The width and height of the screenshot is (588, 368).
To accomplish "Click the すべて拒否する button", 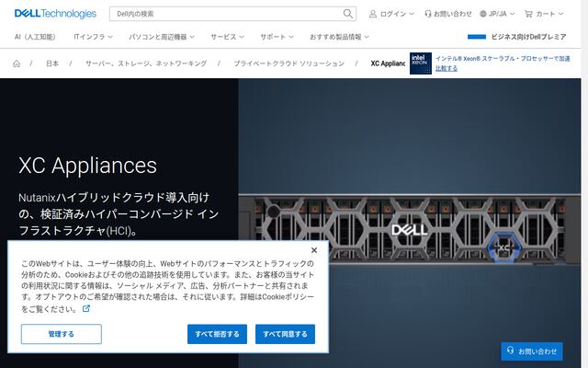I will point(217,334).
